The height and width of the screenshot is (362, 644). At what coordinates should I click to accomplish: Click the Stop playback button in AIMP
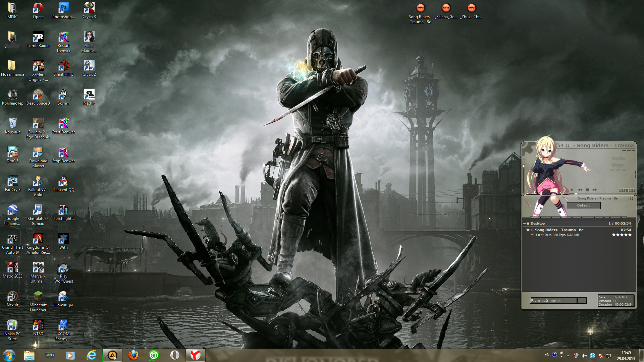pyautogui.click(x=587, y=190)
